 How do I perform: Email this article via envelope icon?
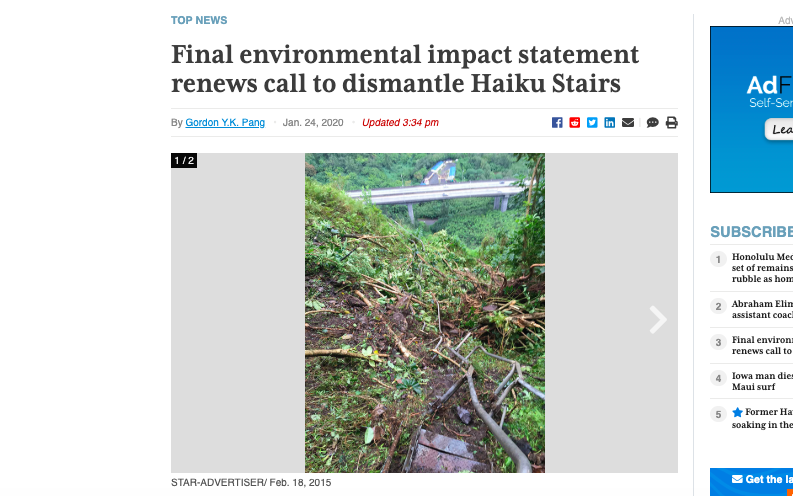tap(628, 122)
